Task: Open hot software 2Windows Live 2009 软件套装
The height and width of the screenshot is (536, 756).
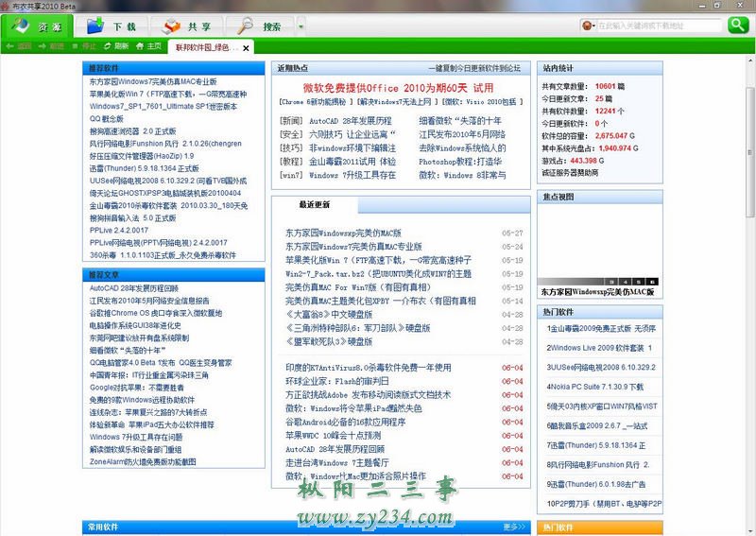Action: pyautogui.click(x=599, y=348)
